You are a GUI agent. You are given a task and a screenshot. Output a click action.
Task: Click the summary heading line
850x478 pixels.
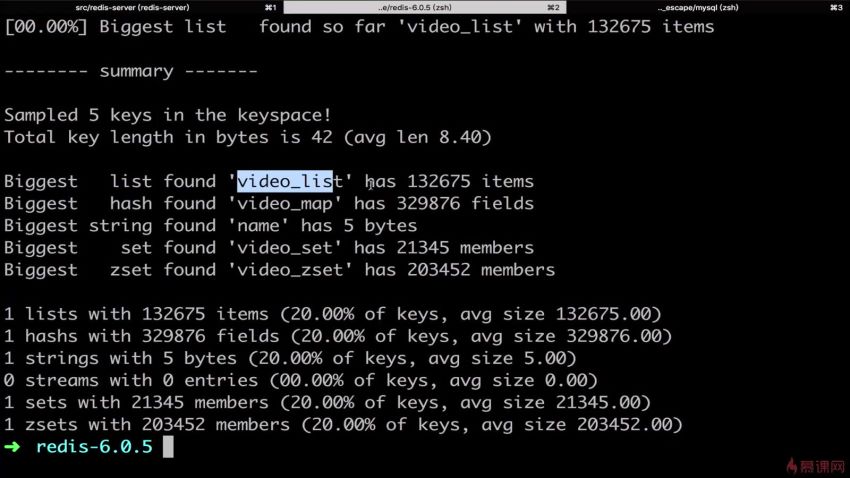(131, 71)
